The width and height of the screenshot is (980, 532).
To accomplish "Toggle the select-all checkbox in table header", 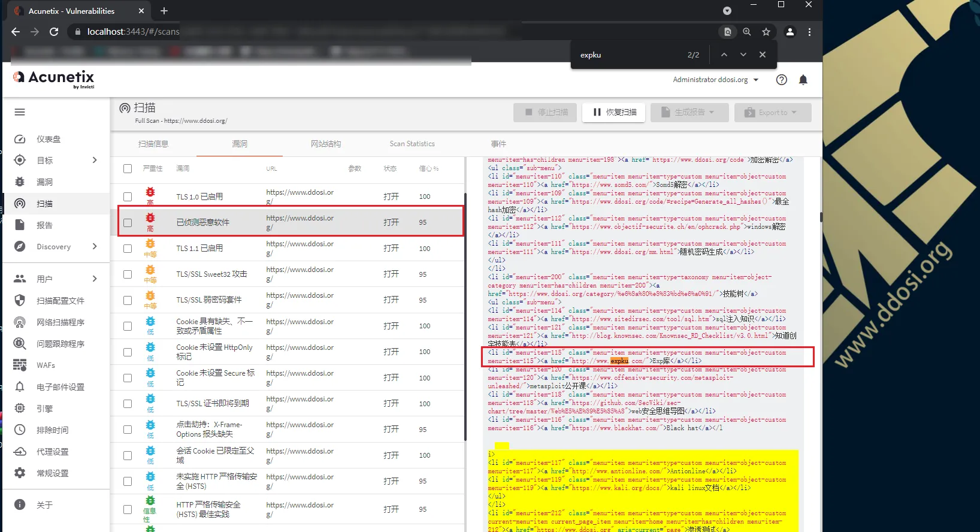I will point(128,169).
